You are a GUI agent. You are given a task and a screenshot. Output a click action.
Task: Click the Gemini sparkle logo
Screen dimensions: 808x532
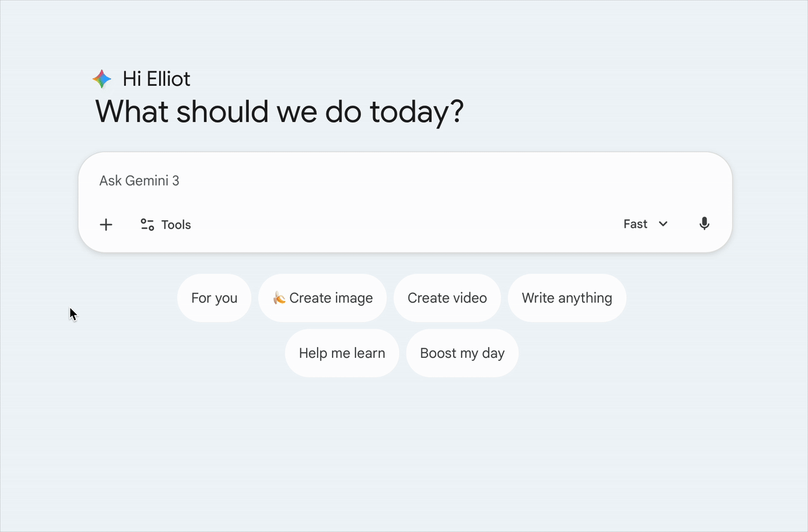pyautogui.click(x=102, y=79)
